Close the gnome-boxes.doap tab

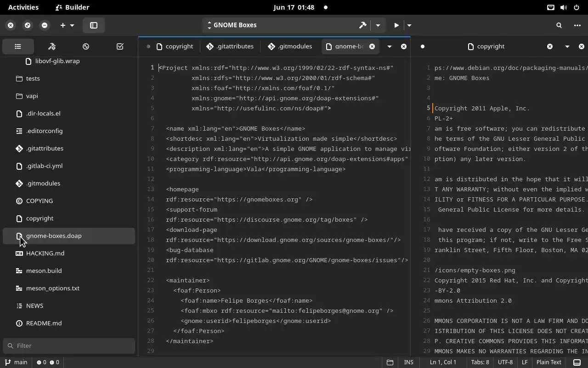[372, 46]
